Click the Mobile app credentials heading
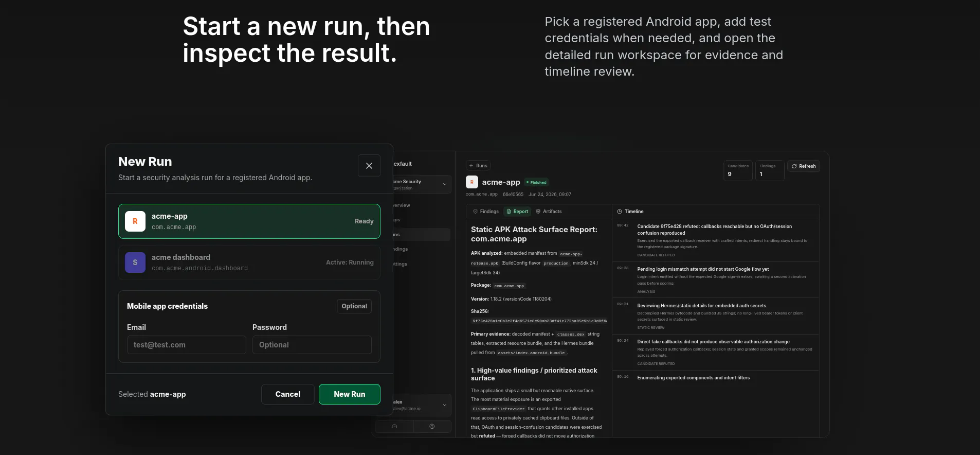The height and width of the screenshot is (455, 980). [167, 306]
